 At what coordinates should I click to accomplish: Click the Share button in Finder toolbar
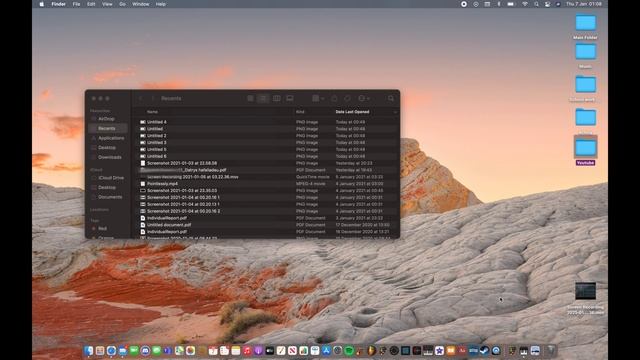pos(334,98)
